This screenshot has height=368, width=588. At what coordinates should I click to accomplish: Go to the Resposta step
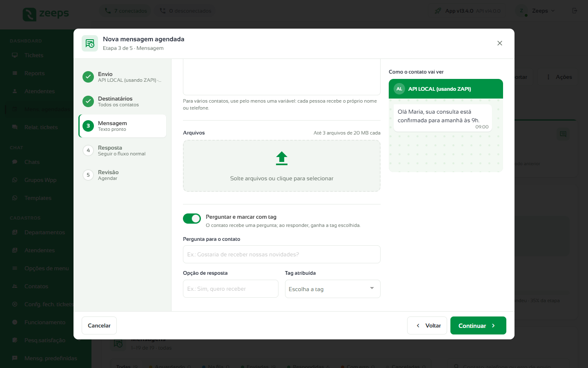122,150
